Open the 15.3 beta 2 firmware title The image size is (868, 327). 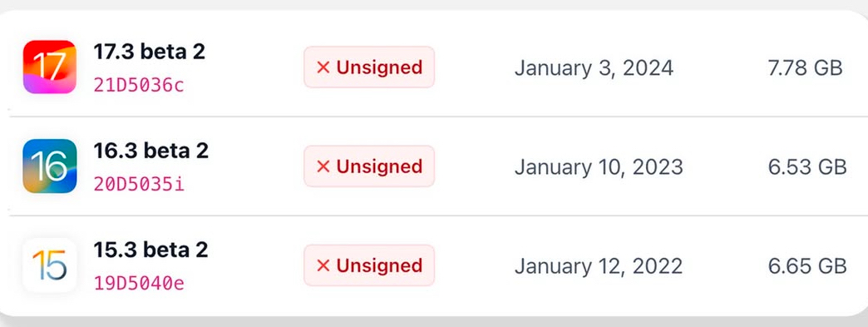150,250
